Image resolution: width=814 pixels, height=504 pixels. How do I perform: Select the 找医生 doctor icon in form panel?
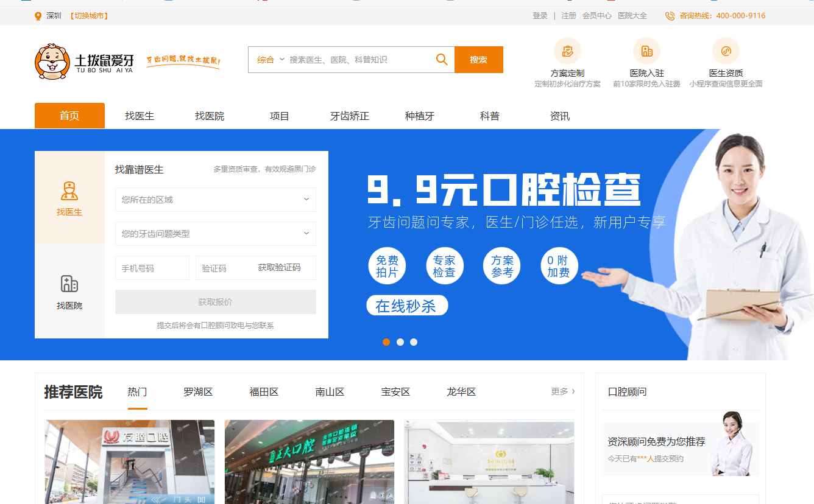(69, 191)
